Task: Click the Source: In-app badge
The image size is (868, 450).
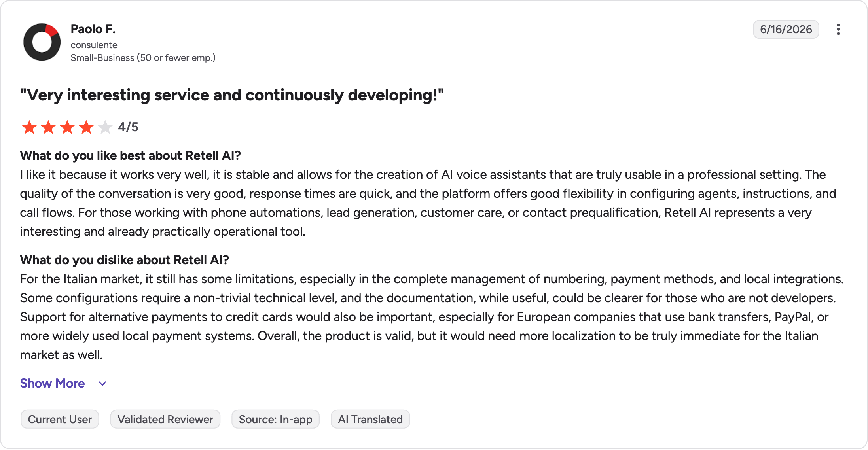Action: [275, 419]
